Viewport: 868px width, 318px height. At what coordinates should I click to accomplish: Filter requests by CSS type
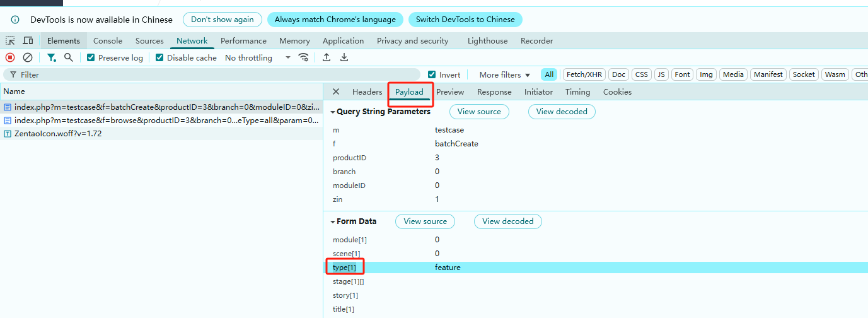[x=642, y=74]
